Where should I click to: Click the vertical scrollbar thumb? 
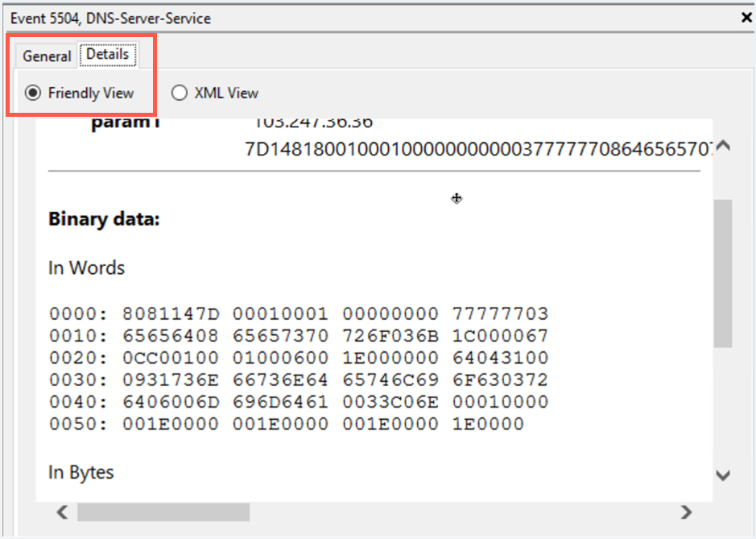point(723,272)
